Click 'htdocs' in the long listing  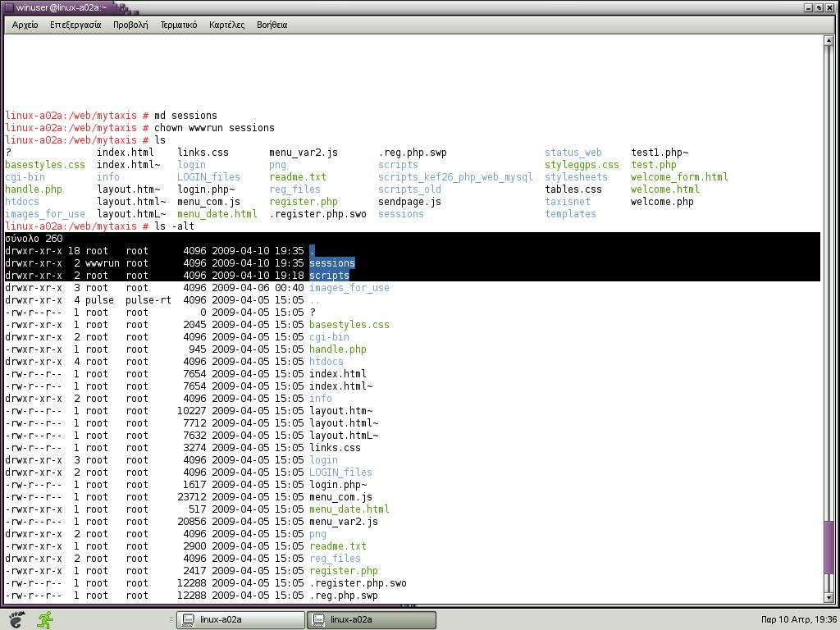326,362
